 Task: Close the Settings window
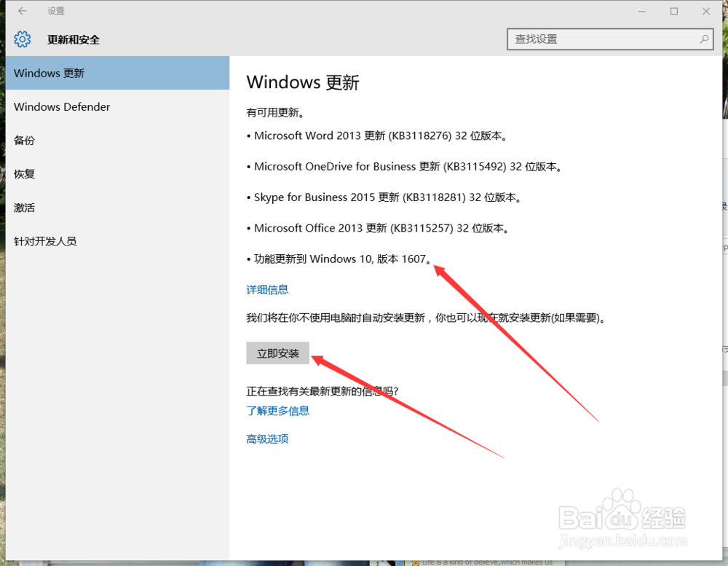click(x=706, y=11)
